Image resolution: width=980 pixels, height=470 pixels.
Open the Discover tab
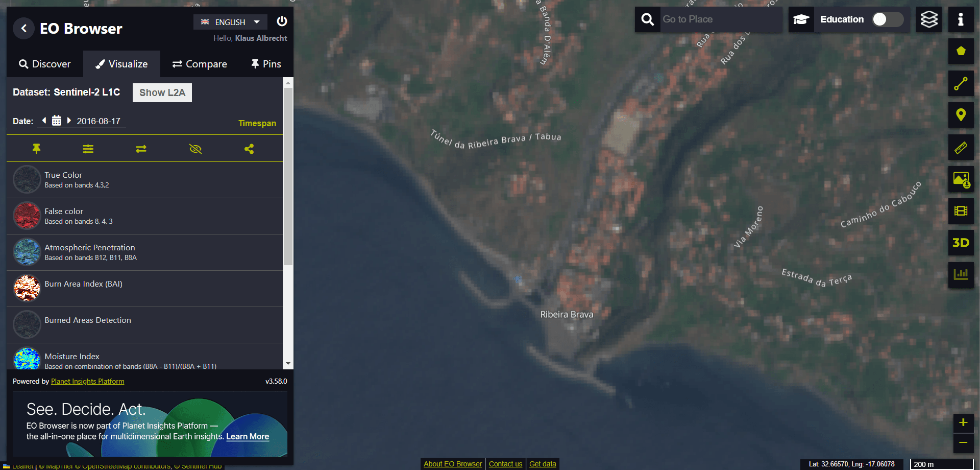45,64
